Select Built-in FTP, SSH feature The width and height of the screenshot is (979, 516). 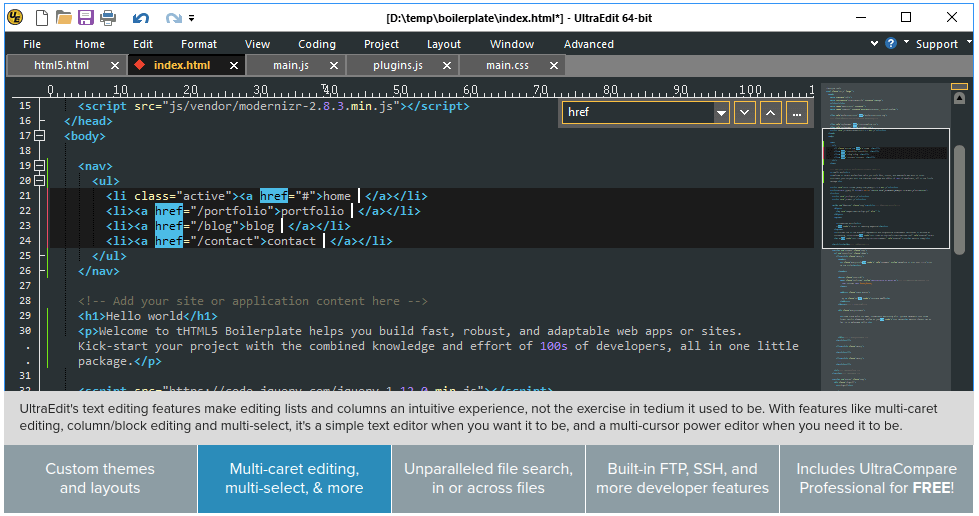point(682,479)
